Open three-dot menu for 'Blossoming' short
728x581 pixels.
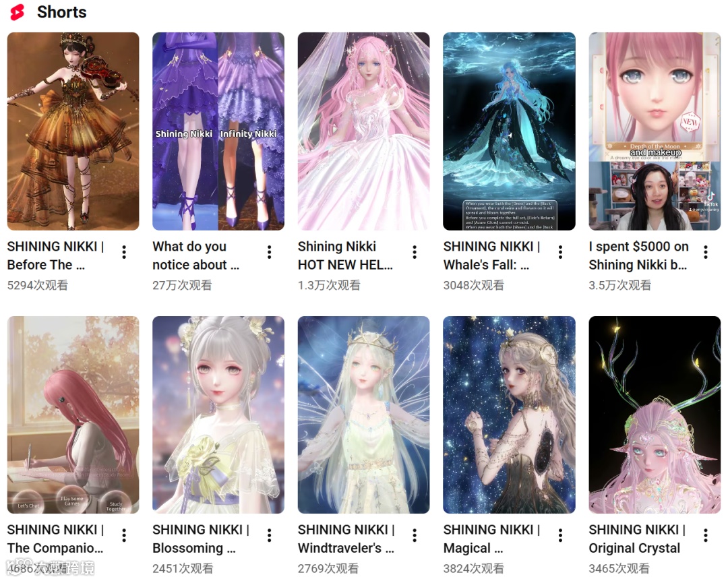(x=269, y=535)
